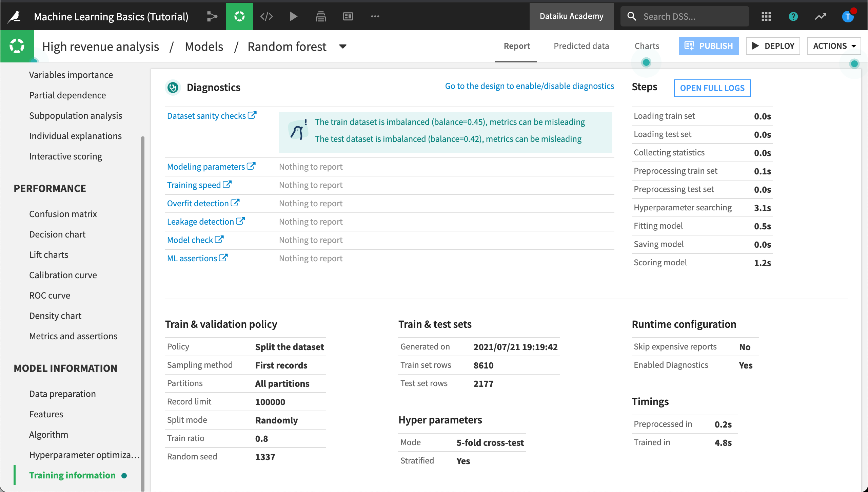Click the imbalance warning mascot icon
Screen dimensions: 868x492
(x=298, y=130)
